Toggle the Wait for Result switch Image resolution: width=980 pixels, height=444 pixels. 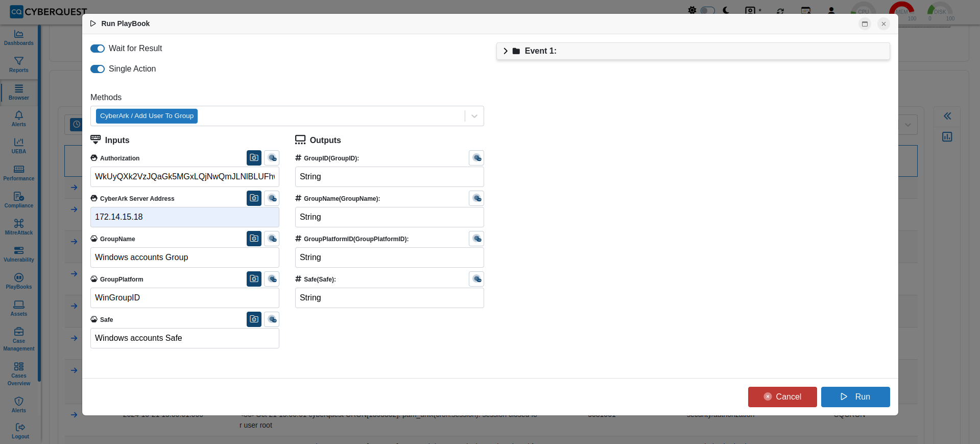(x=98, y=49)
